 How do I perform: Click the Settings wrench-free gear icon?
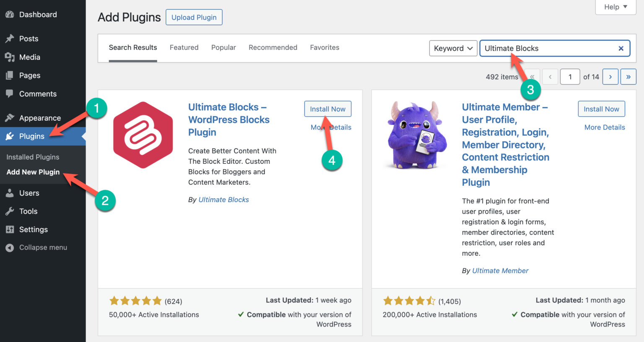click(9, 229)
